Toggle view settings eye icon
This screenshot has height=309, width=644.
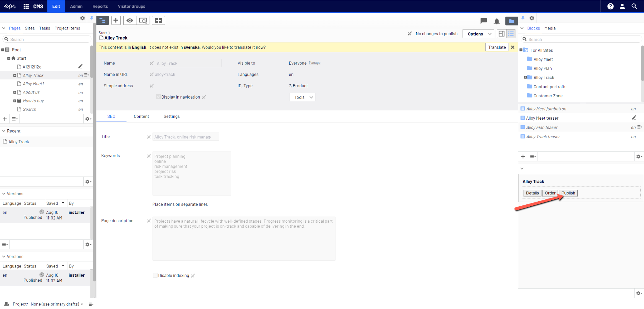tap(130, 20)
